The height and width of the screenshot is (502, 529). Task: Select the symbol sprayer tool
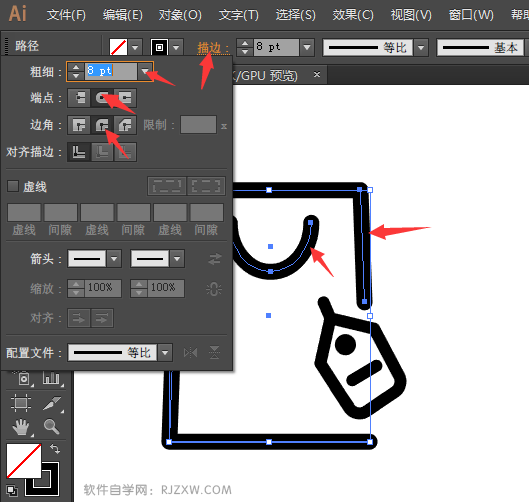point(23,379)
